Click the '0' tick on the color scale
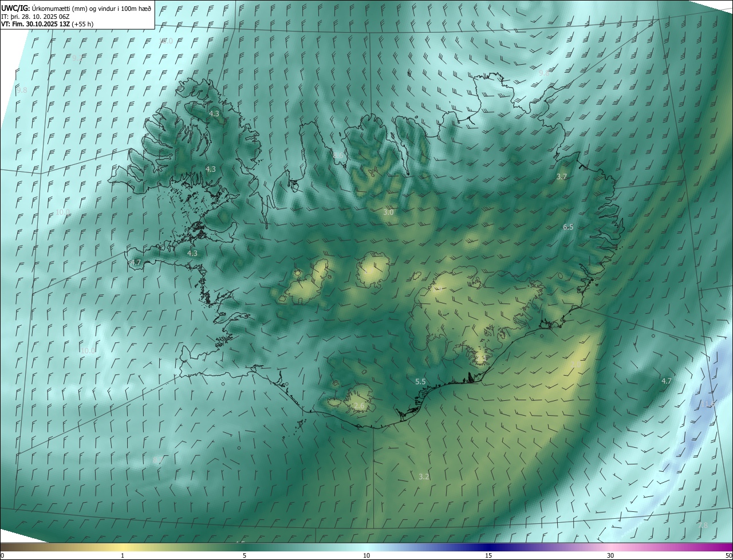Image resolution: width=733 pixels, height=560 pixels. point(2,555)
